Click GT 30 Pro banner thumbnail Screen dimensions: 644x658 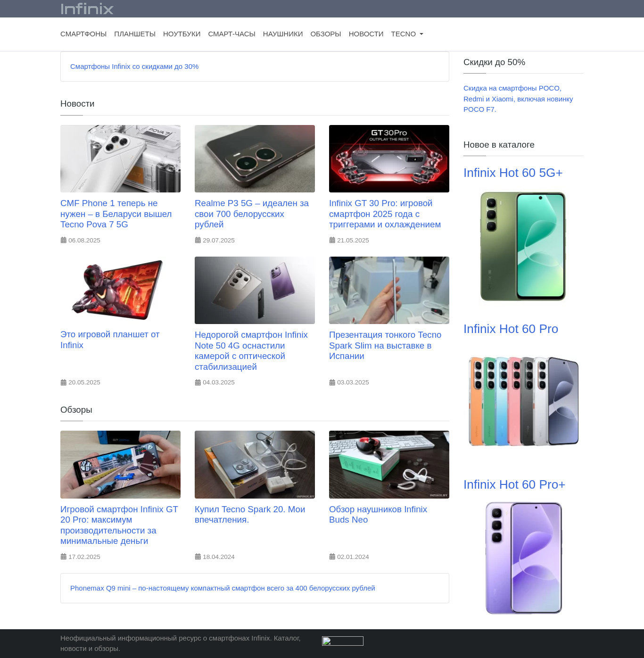[x=389, y=158]
